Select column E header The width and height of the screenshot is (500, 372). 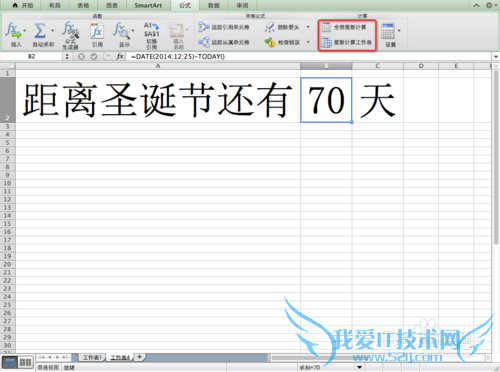tap(456, 66)
